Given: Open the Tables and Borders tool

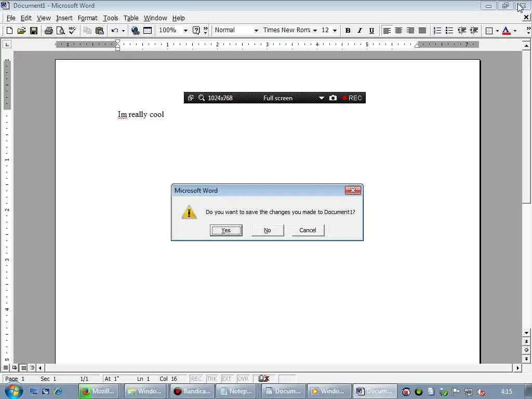Looking at the screenshot, I should 148,31.
